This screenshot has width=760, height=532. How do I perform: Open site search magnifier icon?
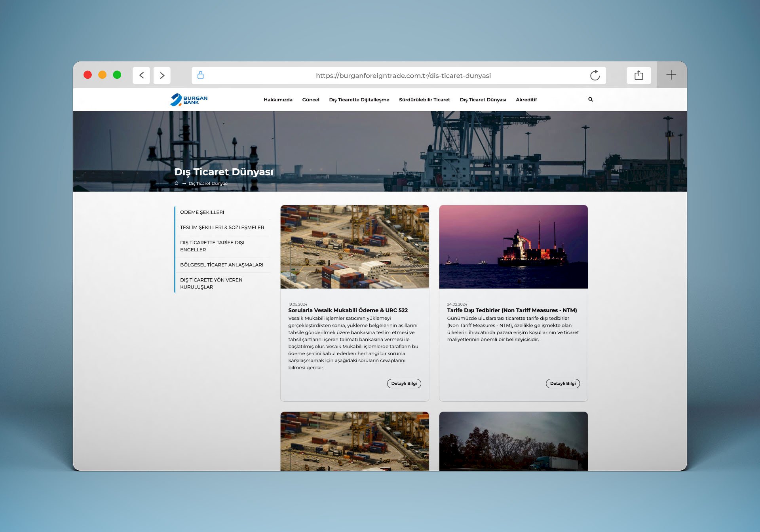coord(591,99)
